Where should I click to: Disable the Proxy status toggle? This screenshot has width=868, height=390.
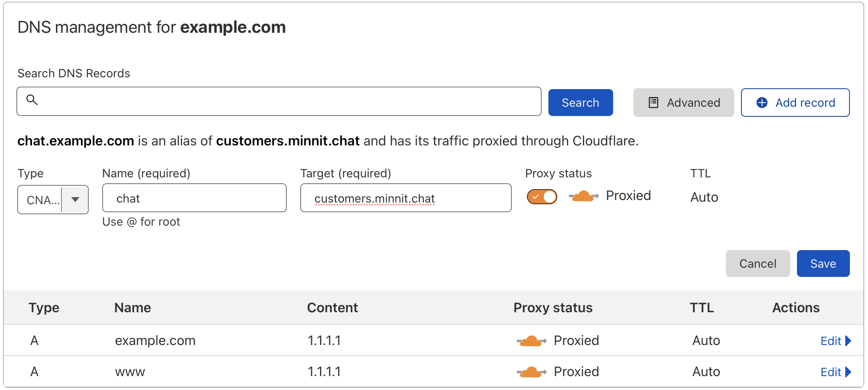pyautogui.click(x=542, y=196)
